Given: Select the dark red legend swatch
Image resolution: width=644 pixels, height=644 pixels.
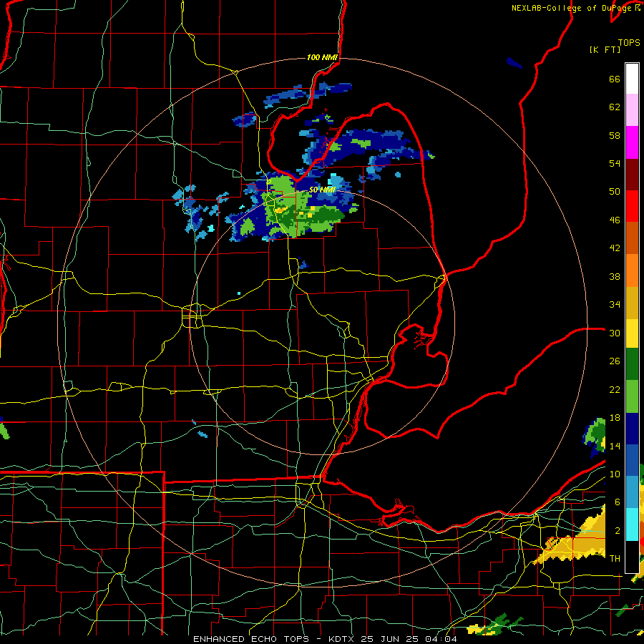Looking at the screenshot, I should pos(632,175).
